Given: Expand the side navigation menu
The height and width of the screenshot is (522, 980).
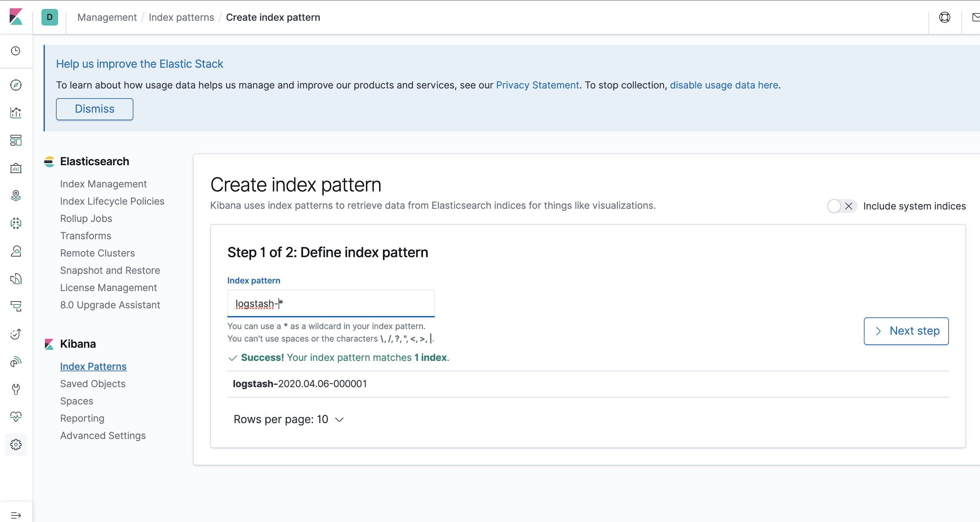Looking at the screenshot, I should (16, 515).
